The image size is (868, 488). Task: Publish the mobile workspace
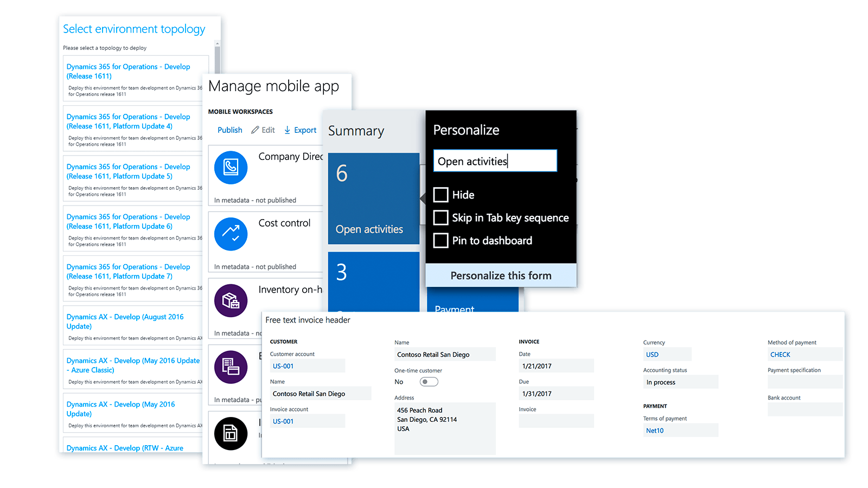click(229, 130)
